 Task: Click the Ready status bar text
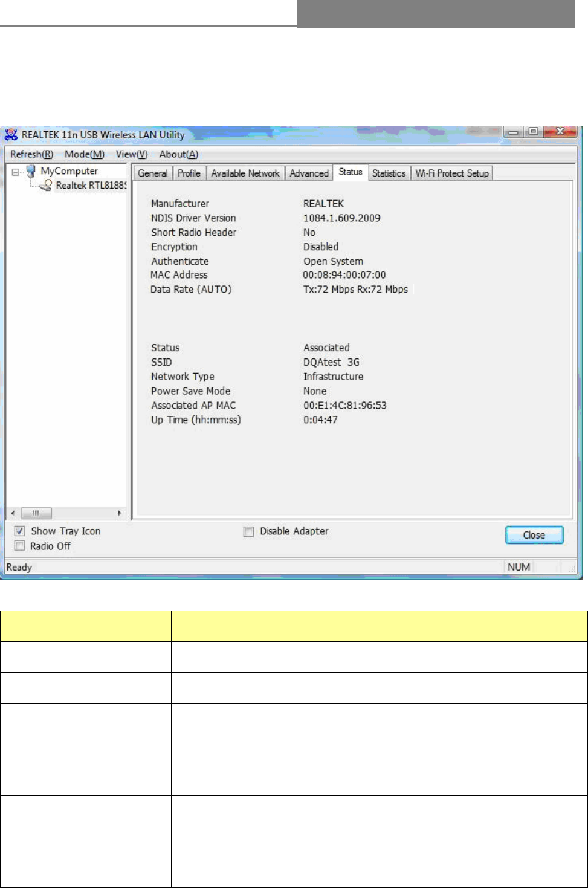[x=19, y=567]
